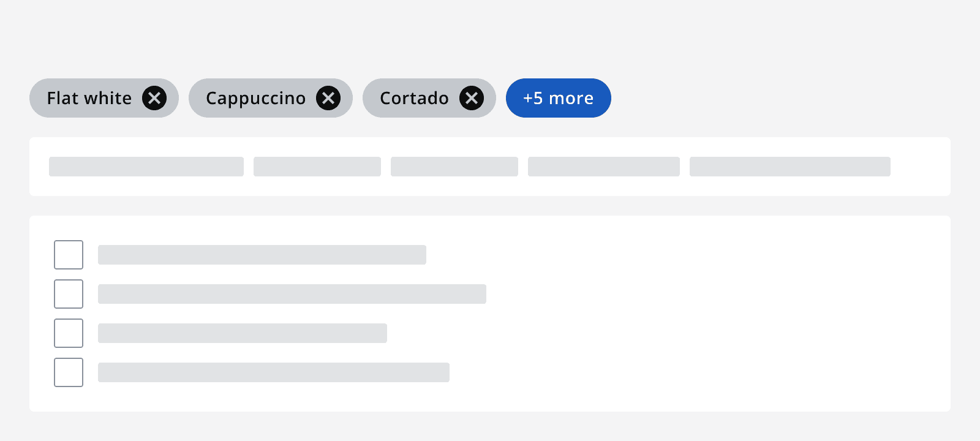Choose the fourth placeholder in the header bar
The height and width of the screenshot is (441, 980).
(x=604, y=167)
